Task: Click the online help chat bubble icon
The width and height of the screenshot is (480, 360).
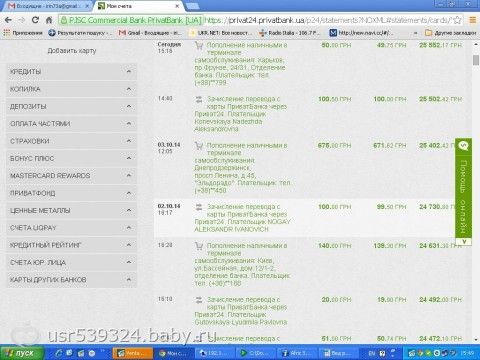Action: point(463,146)
